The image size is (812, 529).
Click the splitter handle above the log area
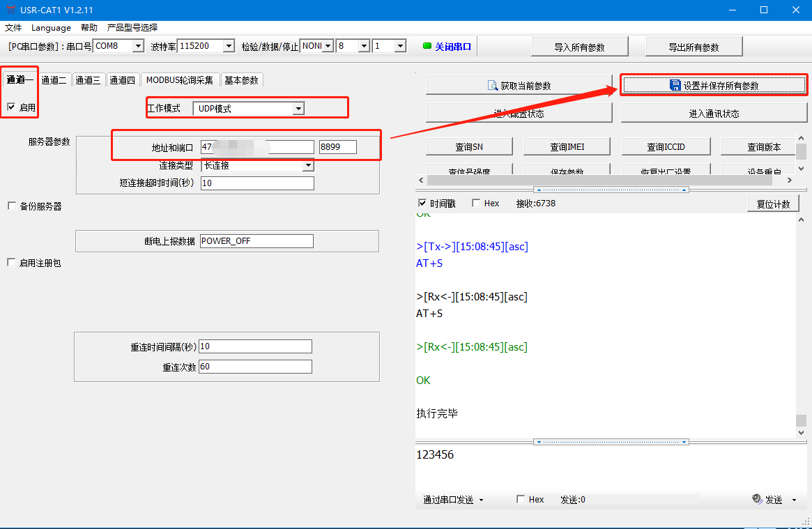[x=611, y=190]
